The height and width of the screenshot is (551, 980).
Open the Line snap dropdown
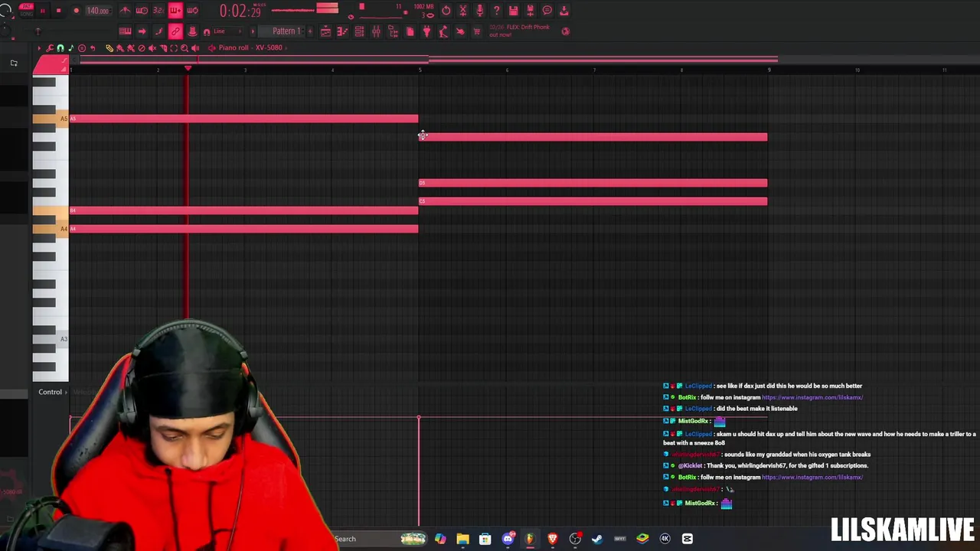click(227, 31)
